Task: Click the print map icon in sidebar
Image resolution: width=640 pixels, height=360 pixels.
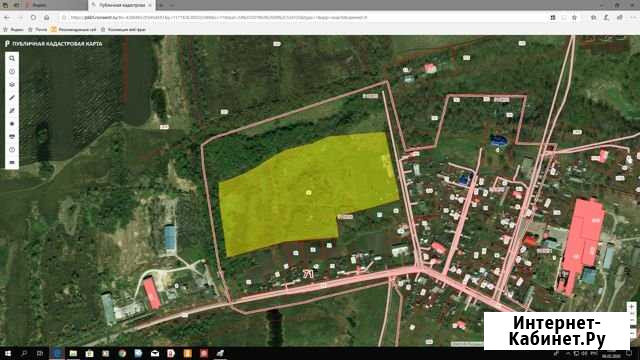Action: click(x=12, y=137)
